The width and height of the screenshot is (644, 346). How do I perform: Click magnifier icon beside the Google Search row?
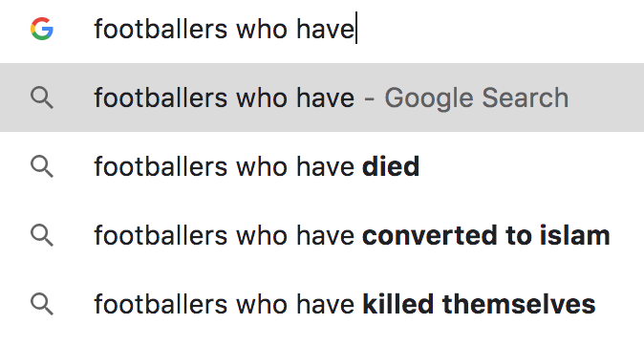click(42, 97)
